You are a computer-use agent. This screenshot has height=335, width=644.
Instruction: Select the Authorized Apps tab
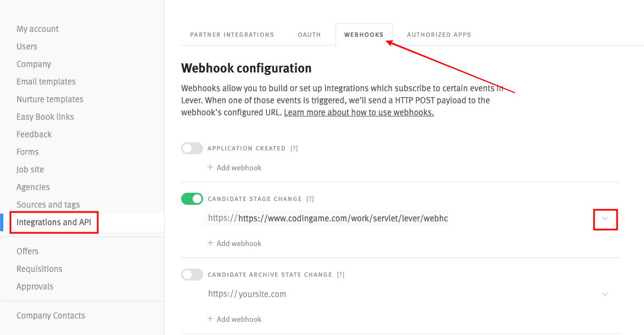[x=439, y=35]
